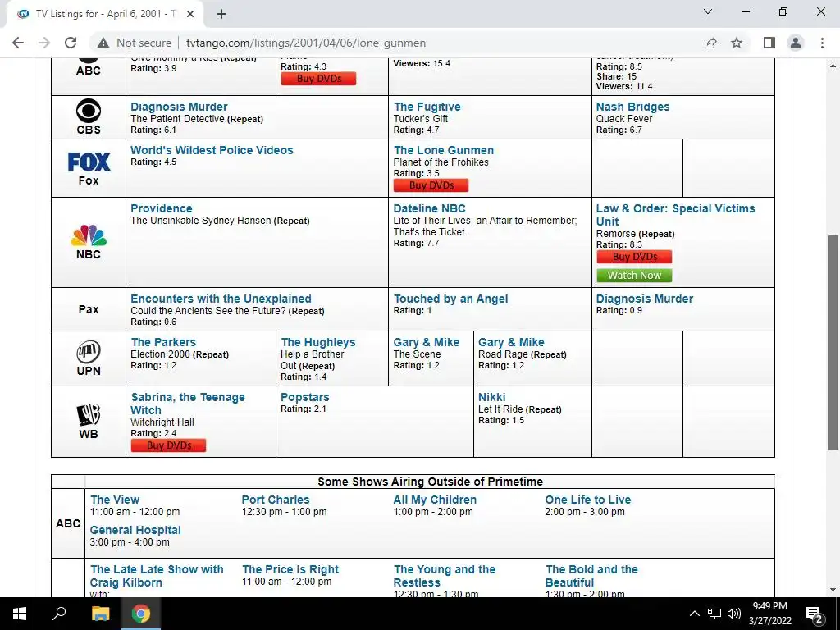The height and width of the screenshot is (630, 840).
Task: Click Buy DVDs under Law & Order
Action: point(634,257)
